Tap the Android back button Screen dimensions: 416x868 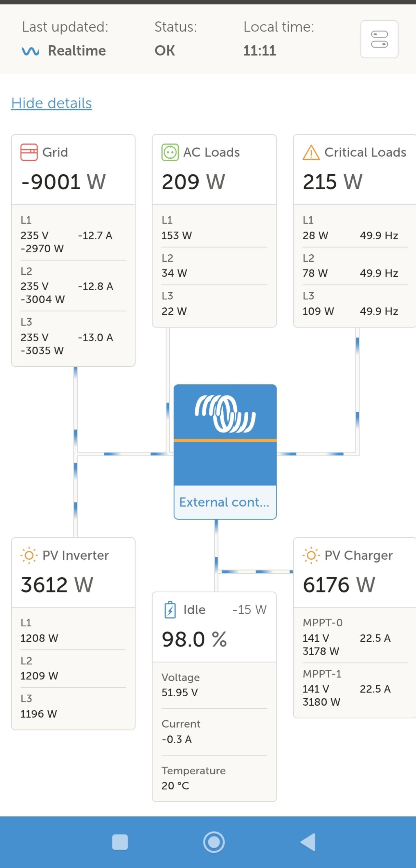pos(308,842)
